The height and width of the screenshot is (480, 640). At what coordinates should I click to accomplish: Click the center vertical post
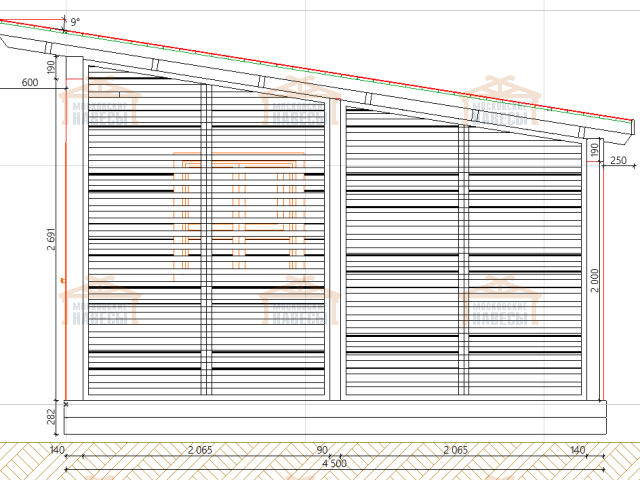click(x=335, y=250)
